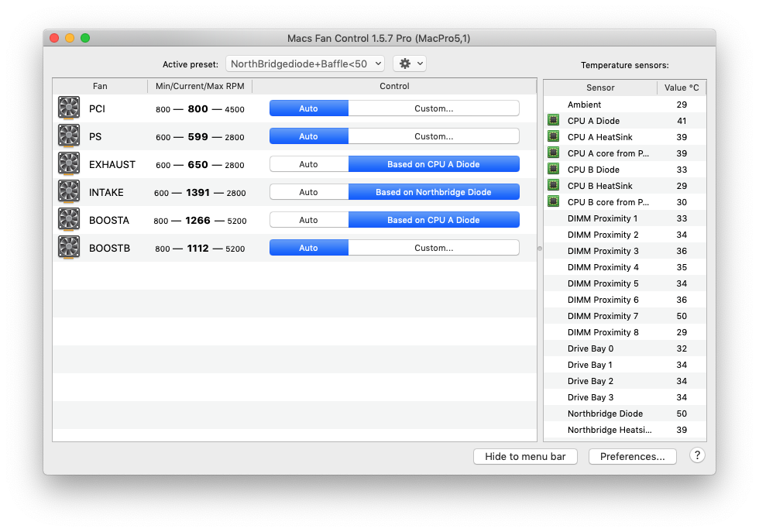759x532 pixels.
Task: Click BOOSTA Based on CPU A Diode
Action: pos(434,220)
